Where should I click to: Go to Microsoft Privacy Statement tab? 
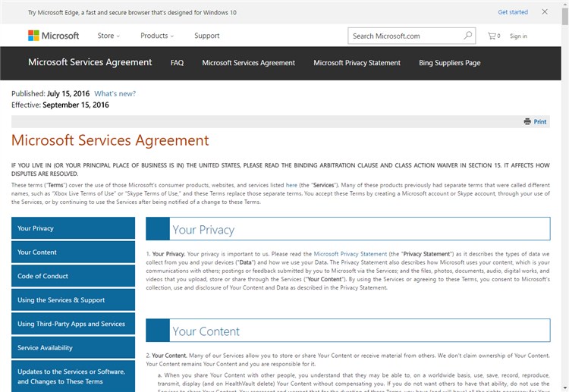(x=357, y=63)
